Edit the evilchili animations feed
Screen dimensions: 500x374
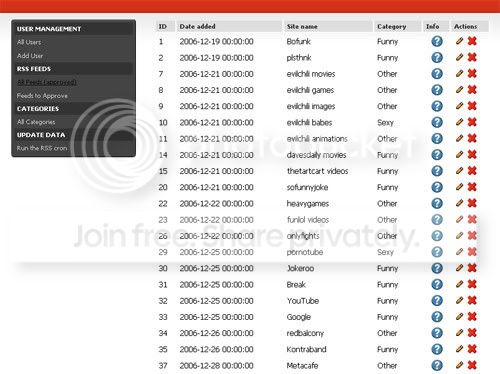(459, 138)
